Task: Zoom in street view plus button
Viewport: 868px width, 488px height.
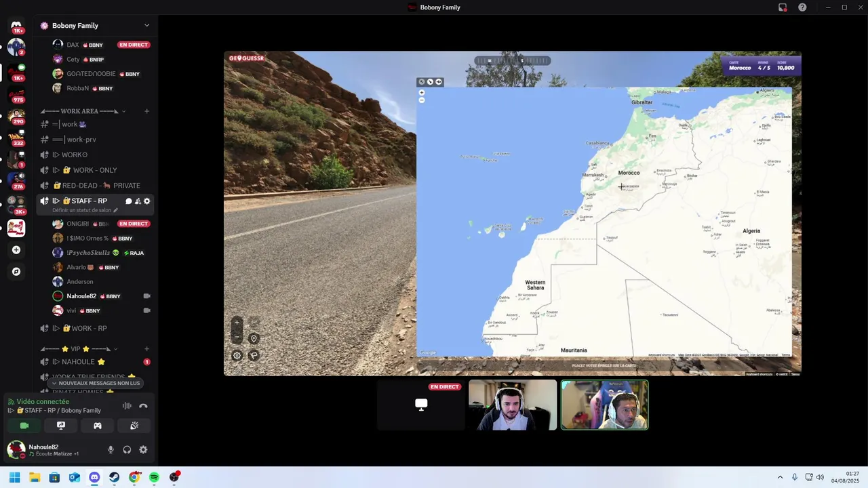Action: coord(237,323)
